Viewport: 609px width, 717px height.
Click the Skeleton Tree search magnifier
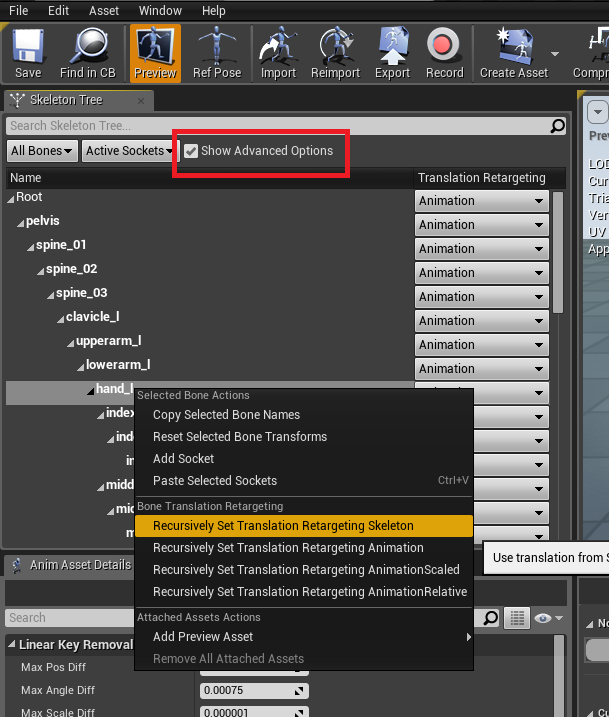pos(557,126)
